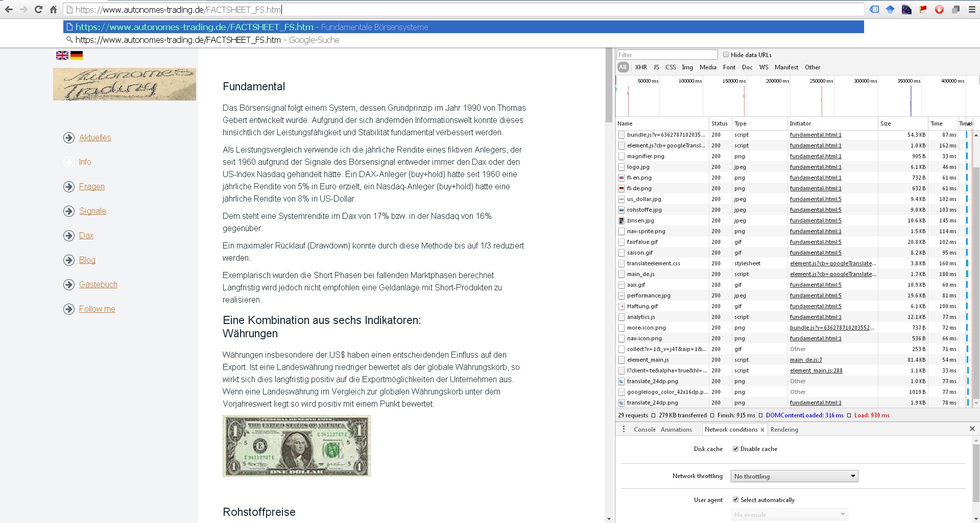Click the grey overlapping squares extension icon

955,9
